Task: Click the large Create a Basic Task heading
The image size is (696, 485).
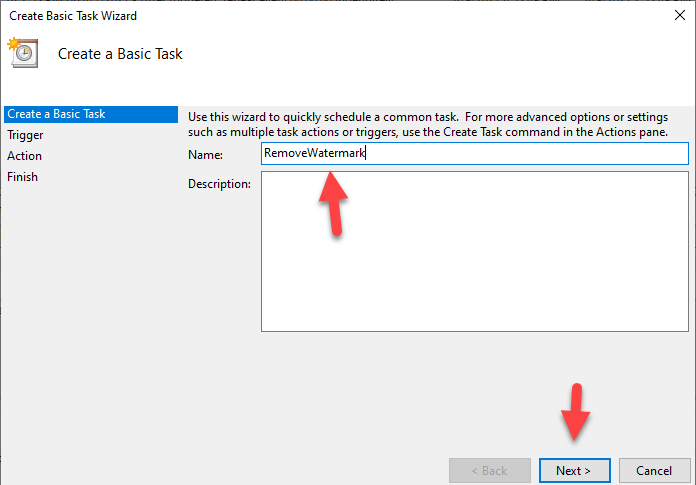Action: point(120,54)
